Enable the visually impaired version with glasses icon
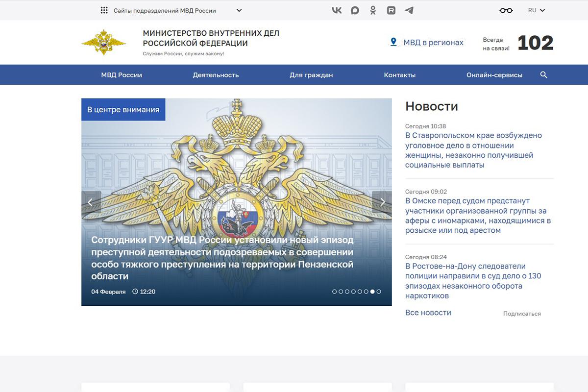588x392 pixels. [506, 10]
